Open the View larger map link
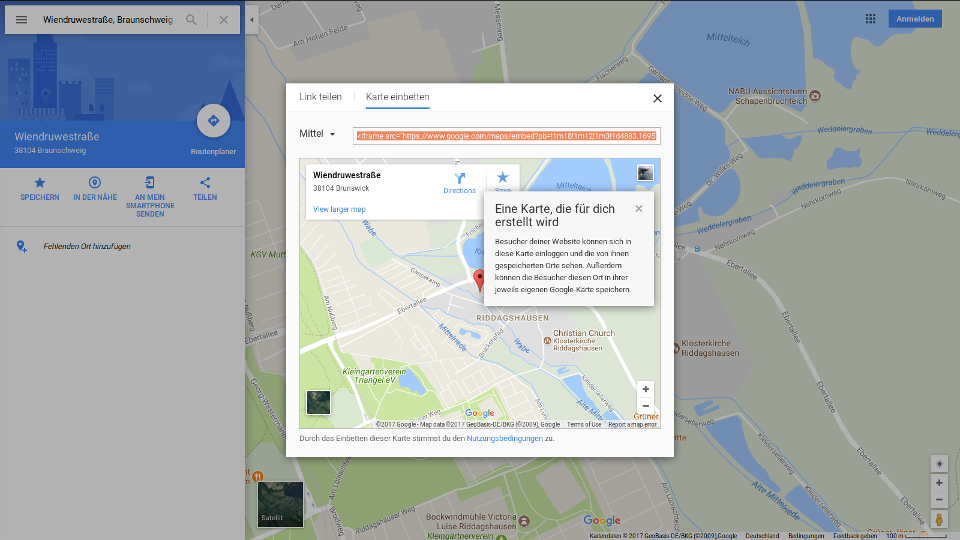This screenshot has width=960, height=540. point(339,209)
